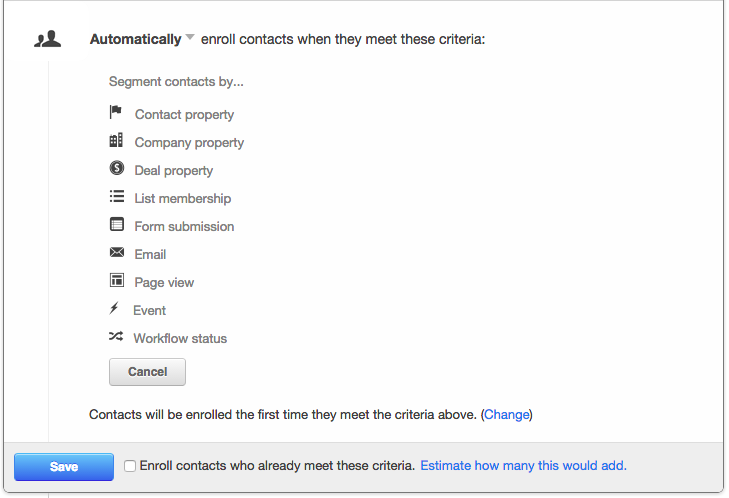Click the contacts people icon
The height and width of the screenshot is (498, 729).
point(47,39)
